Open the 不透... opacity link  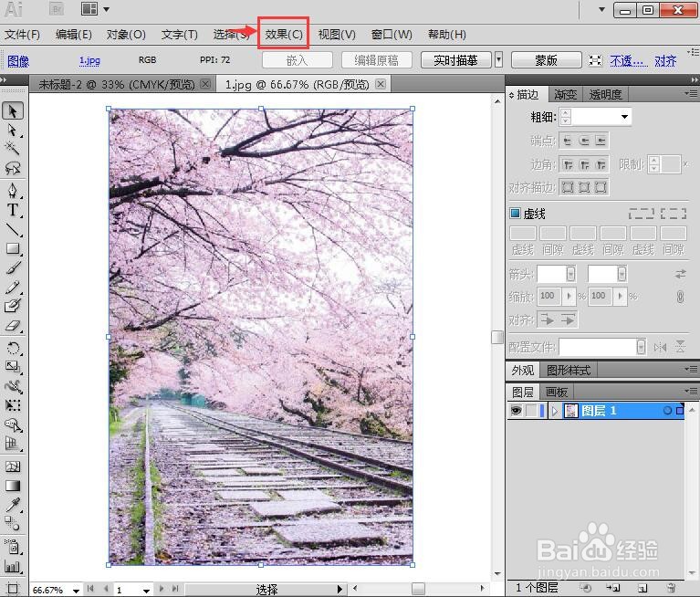[629, 60]
